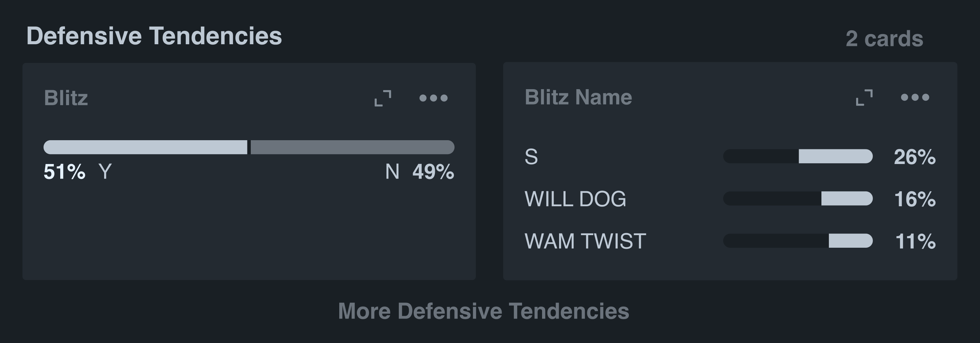The width and height of the screenshot is (980, 343).
Task: Click More Defensive Tendencies link
Action: pyautogui.click(x=484, y=311)
